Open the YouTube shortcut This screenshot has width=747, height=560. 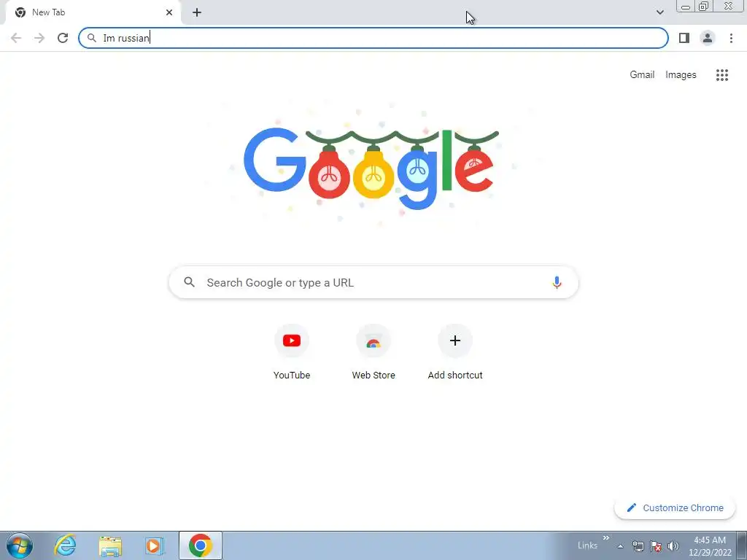[x=292, y=352]
